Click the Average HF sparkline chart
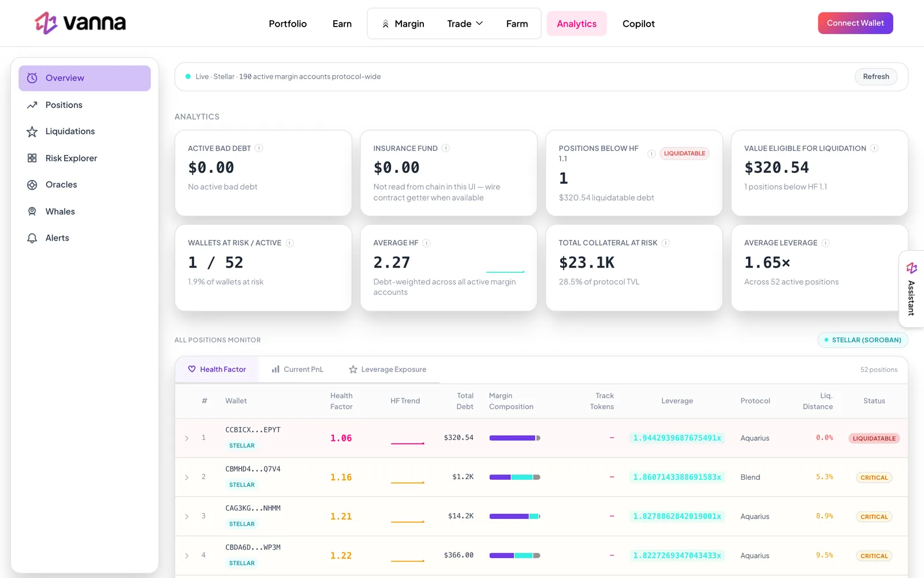This screenshot has height=578, width=924. (505, 272)
